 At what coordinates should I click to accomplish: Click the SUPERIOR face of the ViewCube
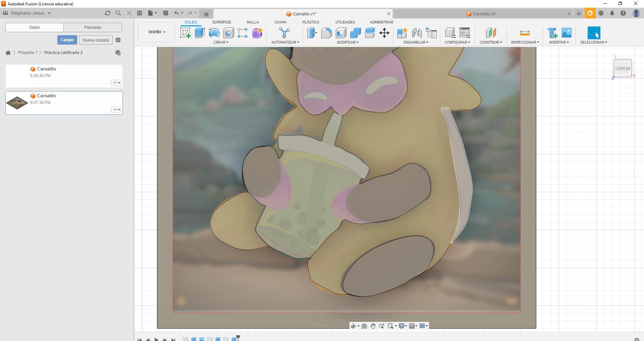tap(623, 68)
